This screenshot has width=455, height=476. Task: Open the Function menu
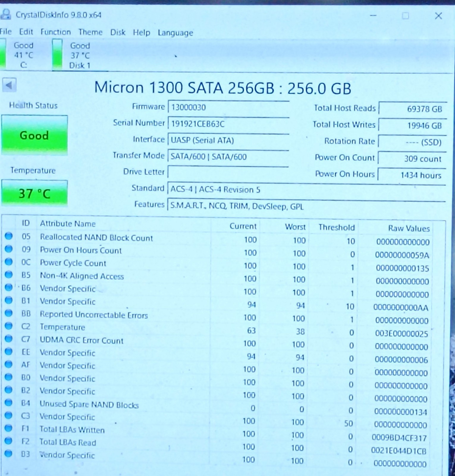tap(56, 32)
